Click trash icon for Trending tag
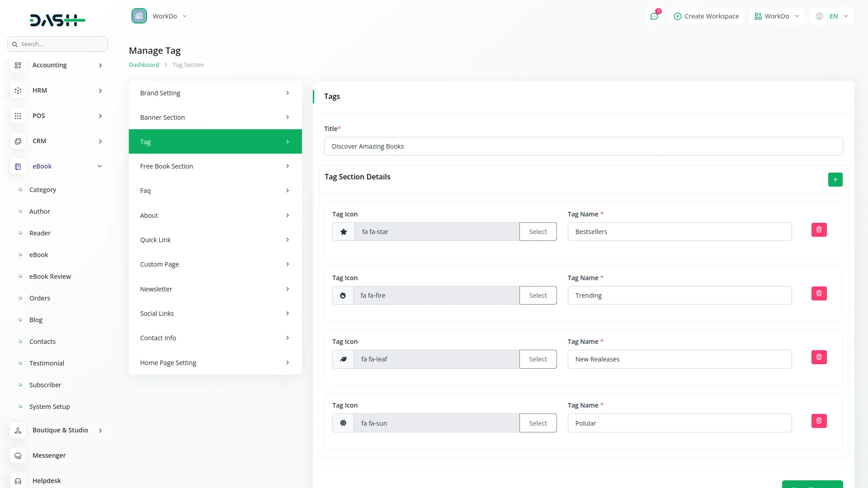Image resolution: width=868 pixels, height=488 pixels. [x=819, y=294]
